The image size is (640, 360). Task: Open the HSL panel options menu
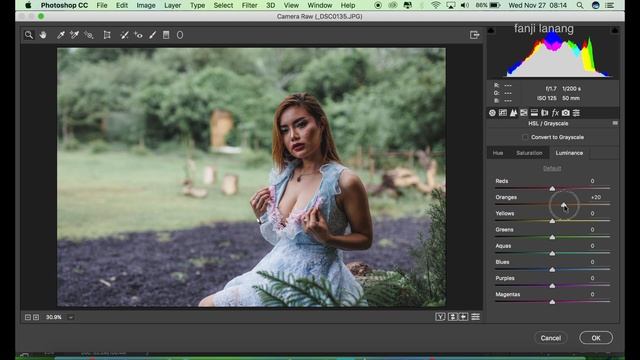615,123
